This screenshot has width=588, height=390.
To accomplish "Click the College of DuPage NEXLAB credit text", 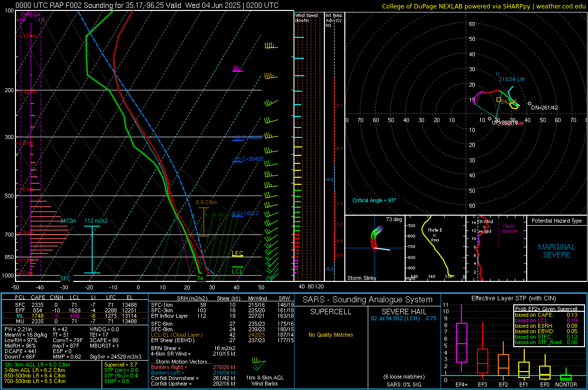I will click(x=483, y=6).
